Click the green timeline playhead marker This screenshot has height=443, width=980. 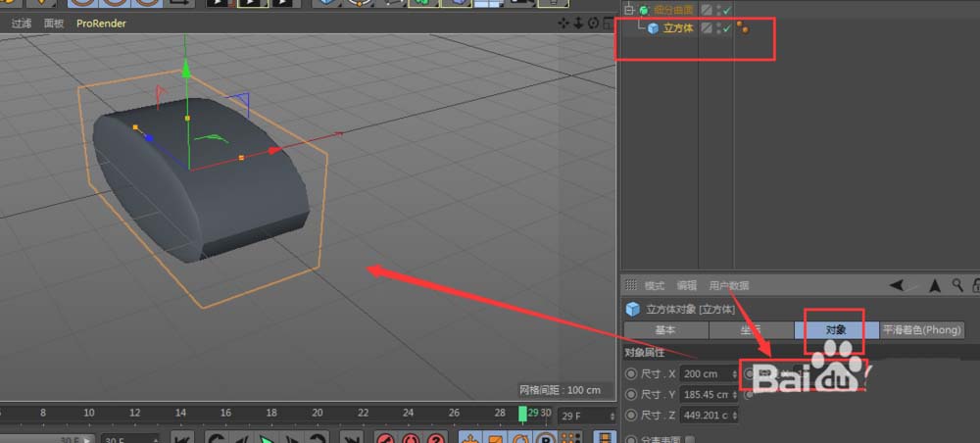(522, 413)
